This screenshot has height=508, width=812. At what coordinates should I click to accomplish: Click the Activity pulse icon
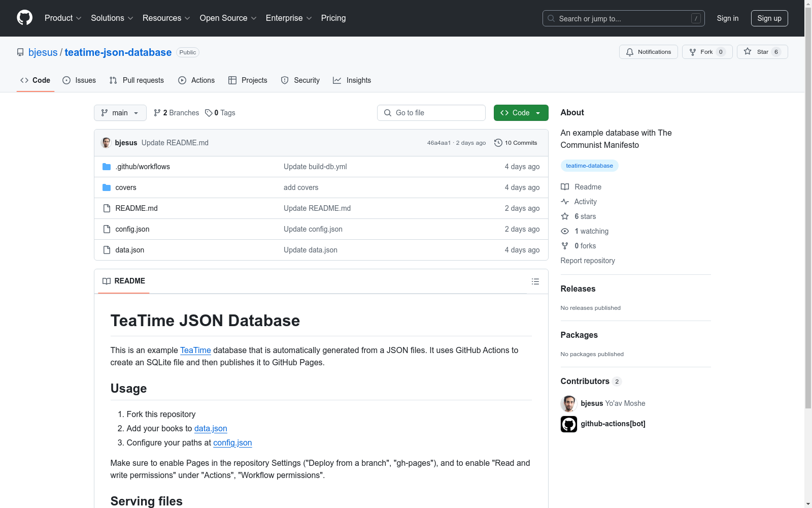coord(565,202)
